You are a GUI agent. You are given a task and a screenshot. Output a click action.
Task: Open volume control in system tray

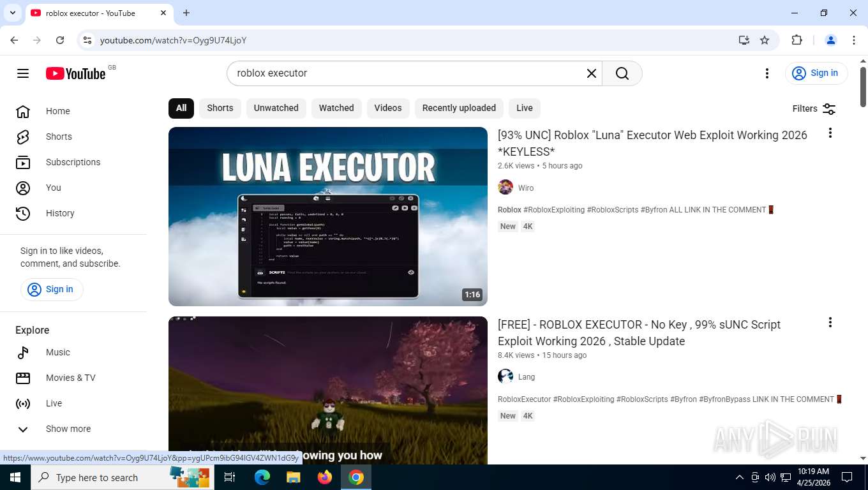(770, 477)
